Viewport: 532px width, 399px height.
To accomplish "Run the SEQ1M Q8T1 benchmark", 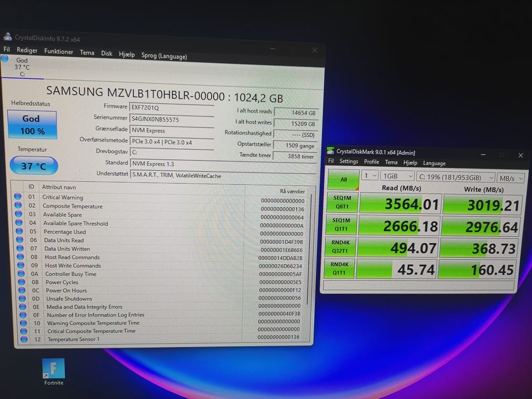I will (x=342, y=202).
